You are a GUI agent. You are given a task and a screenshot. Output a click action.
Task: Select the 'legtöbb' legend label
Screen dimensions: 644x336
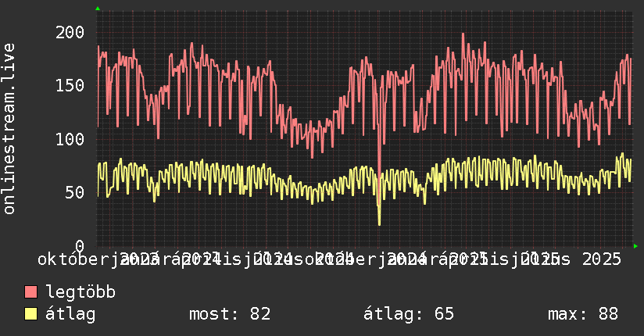tap(80, 291)
